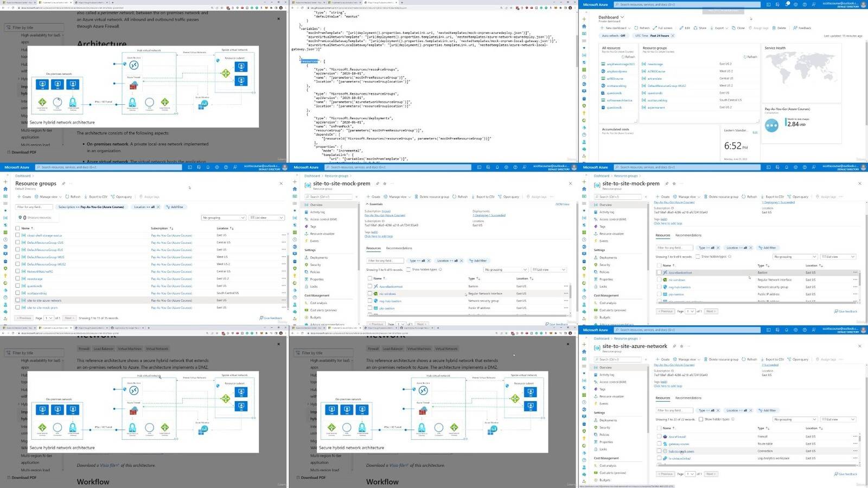This screenshot has height=488, width=868.
Task: Remove UTC Time filter pill on Dashboard
Action: (x=673, y=36)
